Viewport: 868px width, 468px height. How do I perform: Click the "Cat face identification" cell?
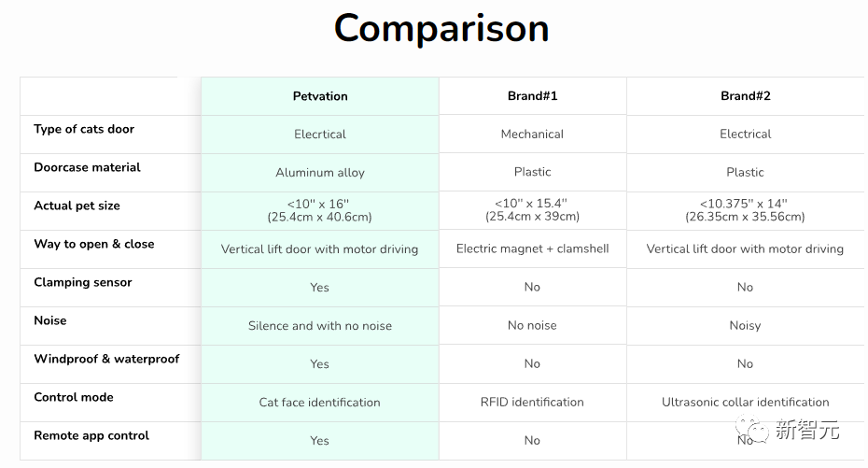(x=320, y=403)
